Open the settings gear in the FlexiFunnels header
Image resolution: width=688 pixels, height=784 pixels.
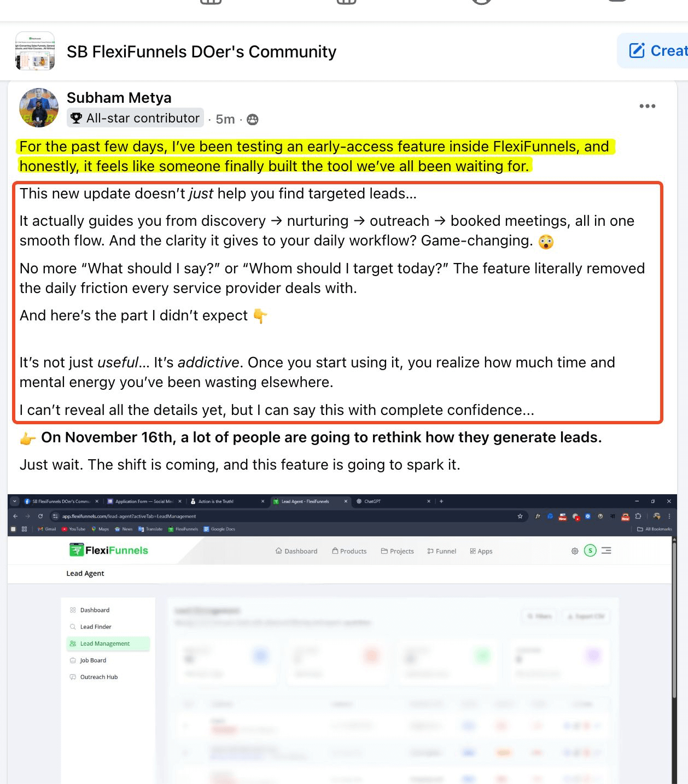[575, 551]
